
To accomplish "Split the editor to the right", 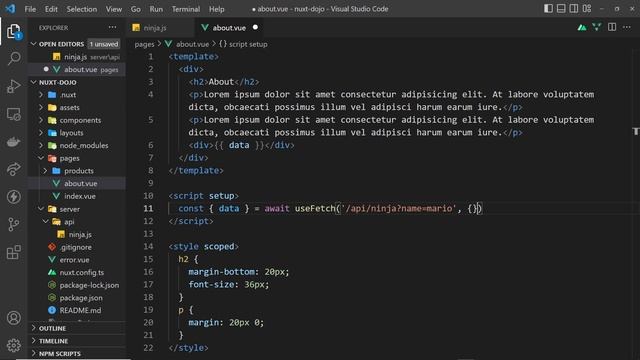I will coord(612,27).
